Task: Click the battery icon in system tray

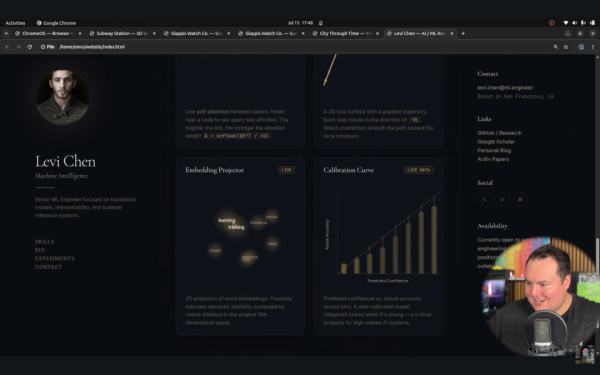Action: pos(592,23)
